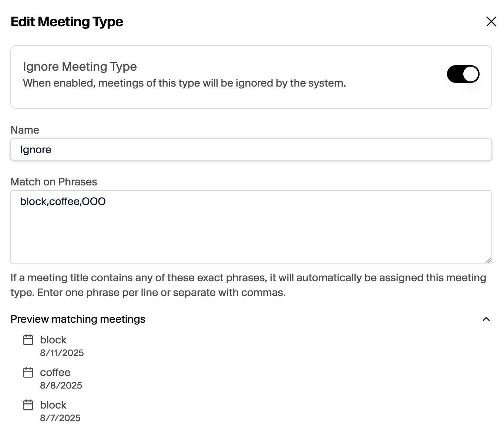Click the Preview matching meetings heading

point(78,319)
